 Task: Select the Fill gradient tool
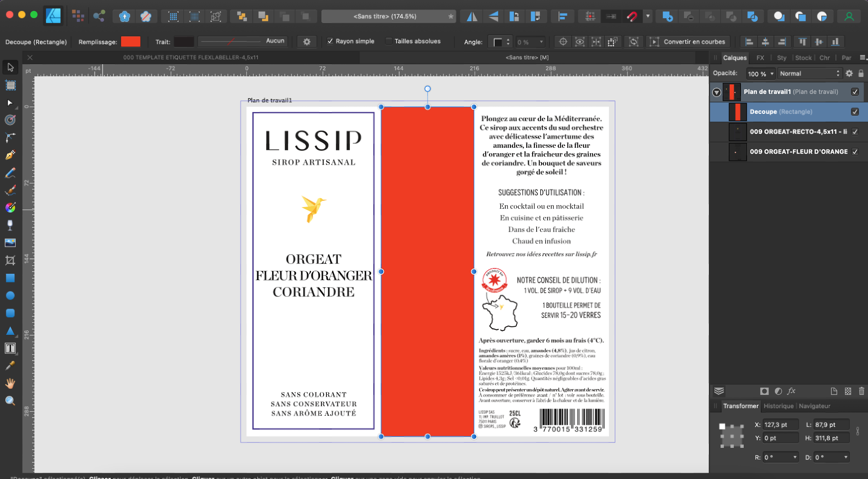pyautogui.click(x=10, y=207)
